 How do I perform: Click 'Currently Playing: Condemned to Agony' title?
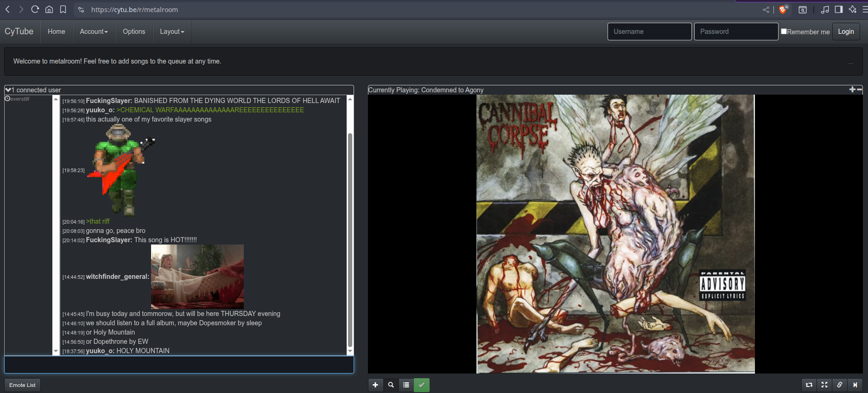426,90
